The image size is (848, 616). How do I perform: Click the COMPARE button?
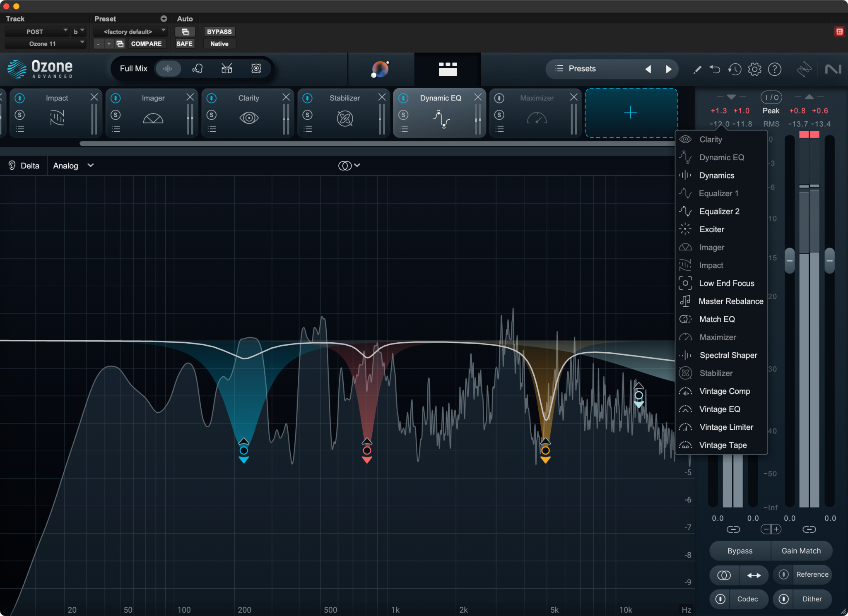146,43
